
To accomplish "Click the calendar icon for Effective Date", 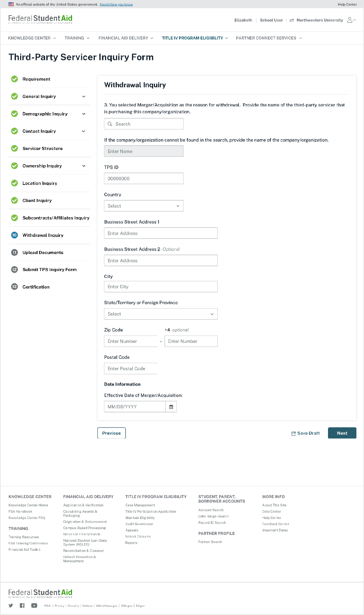I will (x=171, y=407).
